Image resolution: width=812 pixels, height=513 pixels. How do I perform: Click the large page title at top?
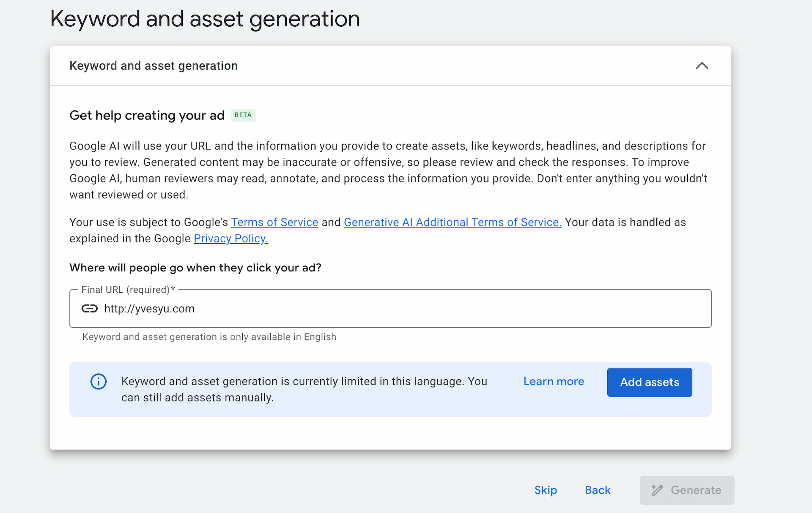205,19
